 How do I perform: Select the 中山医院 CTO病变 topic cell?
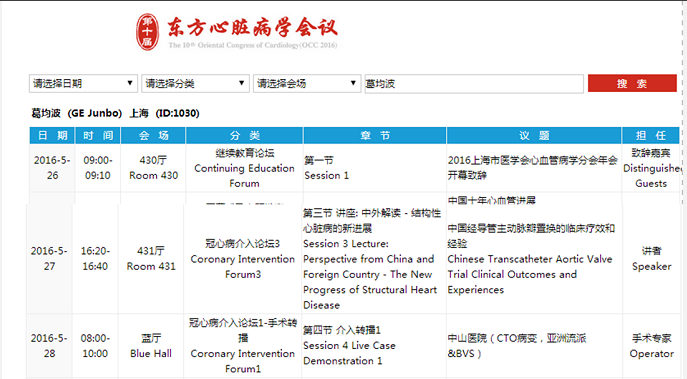point(534,346)
